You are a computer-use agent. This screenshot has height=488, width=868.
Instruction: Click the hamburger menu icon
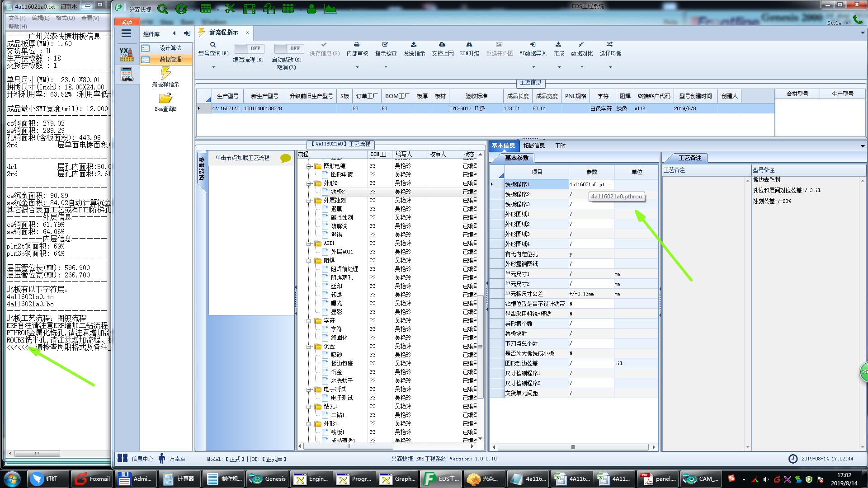126,33
